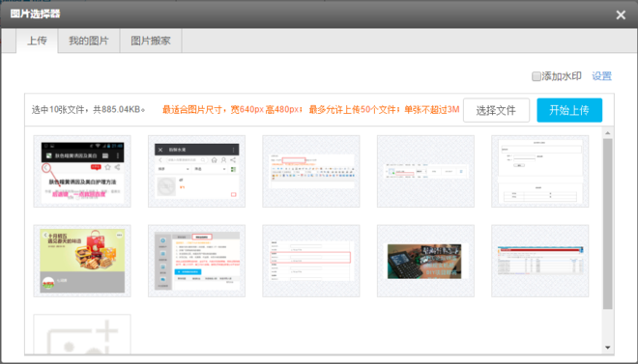This screenshot has height=364, width=638.
Task: Select the dark header mobile shop thumbnail
Action: tap(196, 172)
